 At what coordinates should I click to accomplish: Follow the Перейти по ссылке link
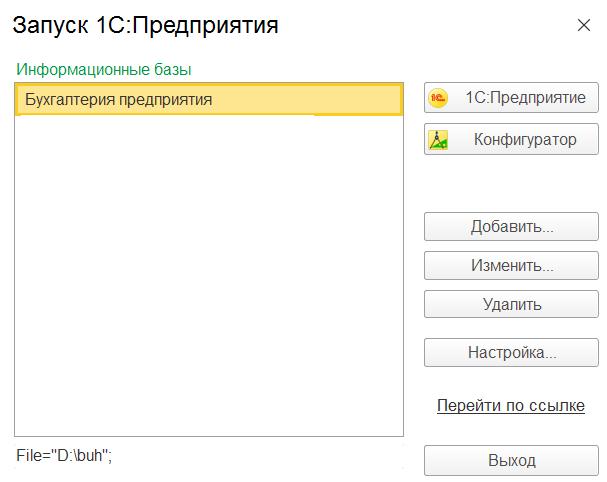(511, 406)
